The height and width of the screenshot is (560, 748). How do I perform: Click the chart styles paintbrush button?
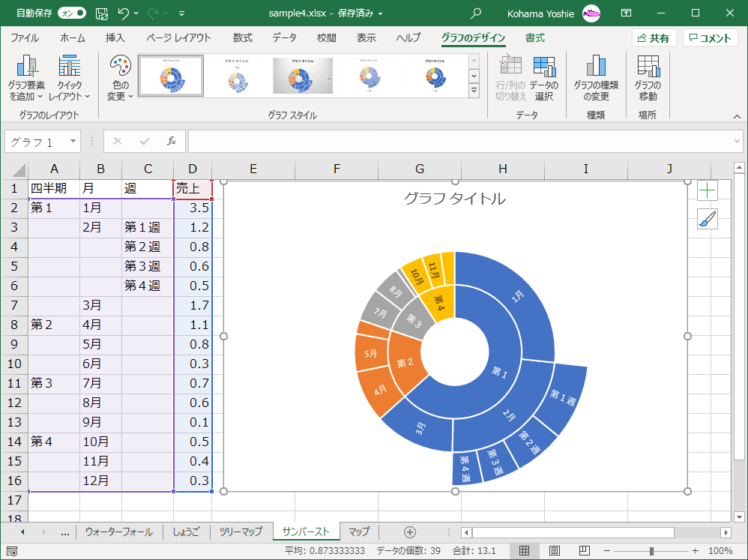[x=708, y=219]
